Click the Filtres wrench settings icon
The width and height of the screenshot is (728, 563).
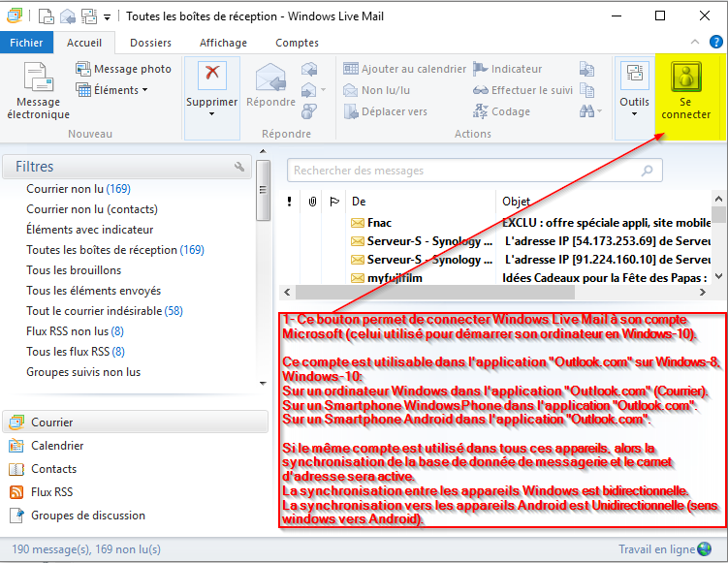(239, 167)
